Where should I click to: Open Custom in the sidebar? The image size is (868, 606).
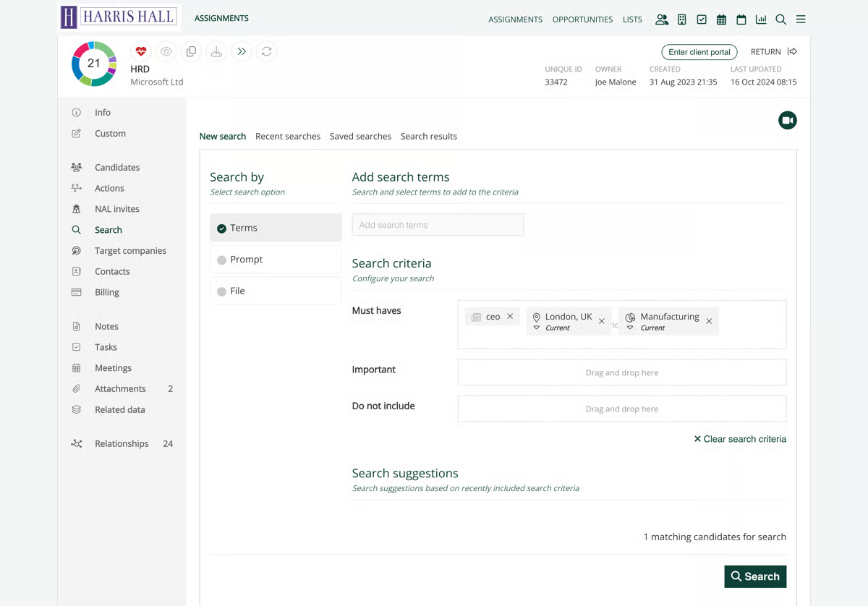(x=110, y=134)
